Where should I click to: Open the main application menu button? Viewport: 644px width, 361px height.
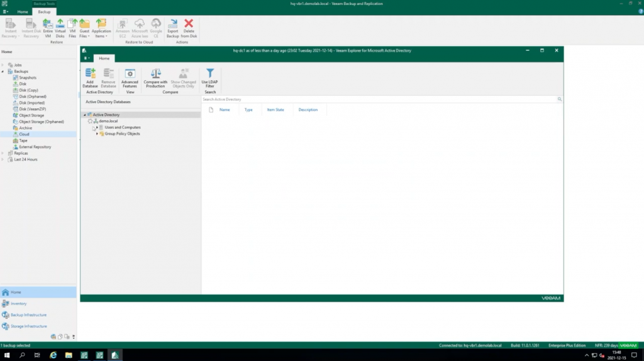pyautogui.click(x=5, y=12)
